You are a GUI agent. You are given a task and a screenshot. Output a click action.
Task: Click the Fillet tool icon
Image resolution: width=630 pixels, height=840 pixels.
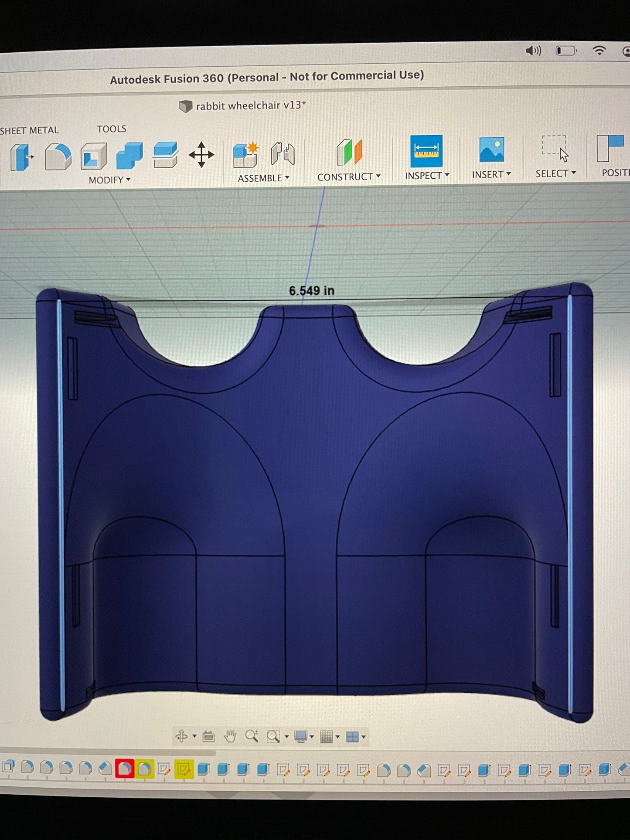point(58,156)
